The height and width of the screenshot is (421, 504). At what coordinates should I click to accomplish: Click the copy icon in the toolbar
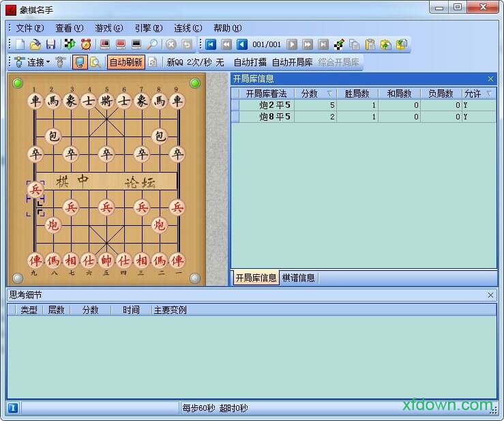354,44
